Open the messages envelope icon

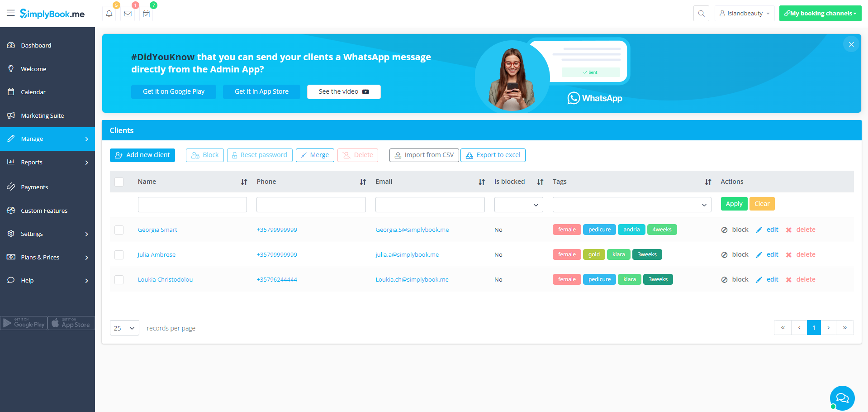[128, 14]
